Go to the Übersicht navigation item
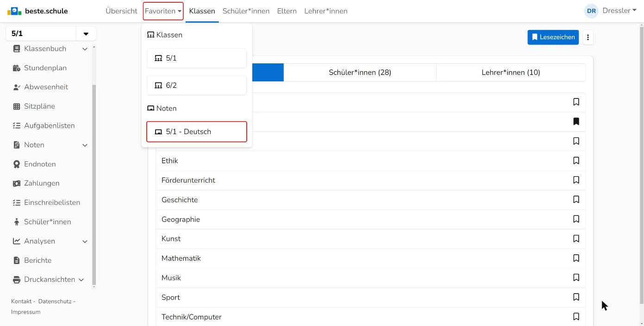 click(121, 11)
